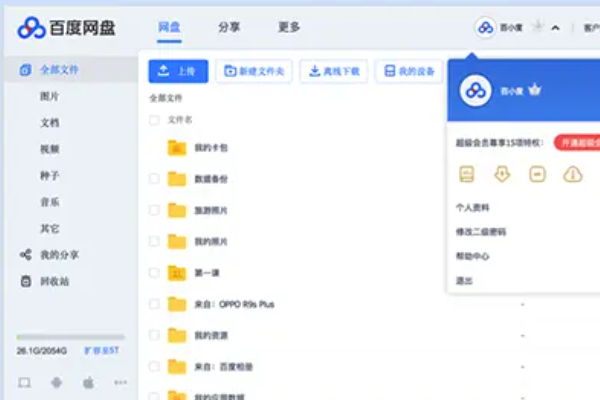Open the 更多 menu in the top navigation
This screenshot has height=400, width=600.
[x=289, y=27]
